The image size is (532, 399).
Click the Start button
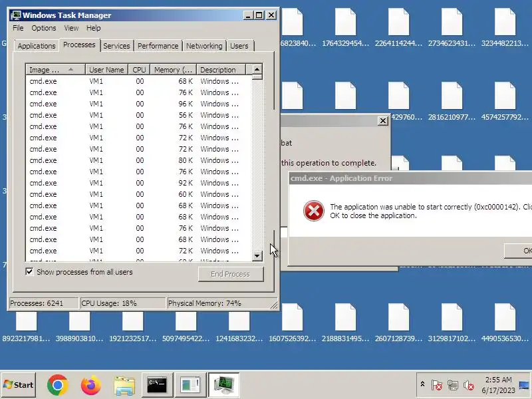(x=19, y=385)
